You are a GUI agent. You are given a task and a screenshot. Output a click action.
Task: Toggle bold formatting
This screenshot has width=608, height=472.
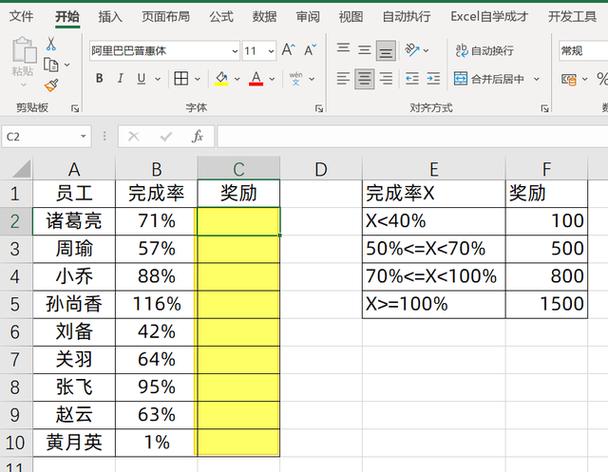[100, 79]
